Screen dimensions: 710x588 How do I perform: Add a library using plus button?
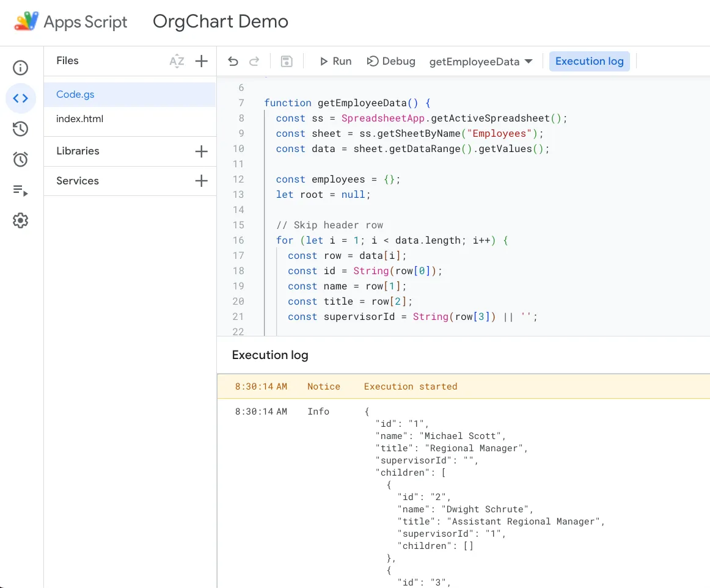click(201, 151)
